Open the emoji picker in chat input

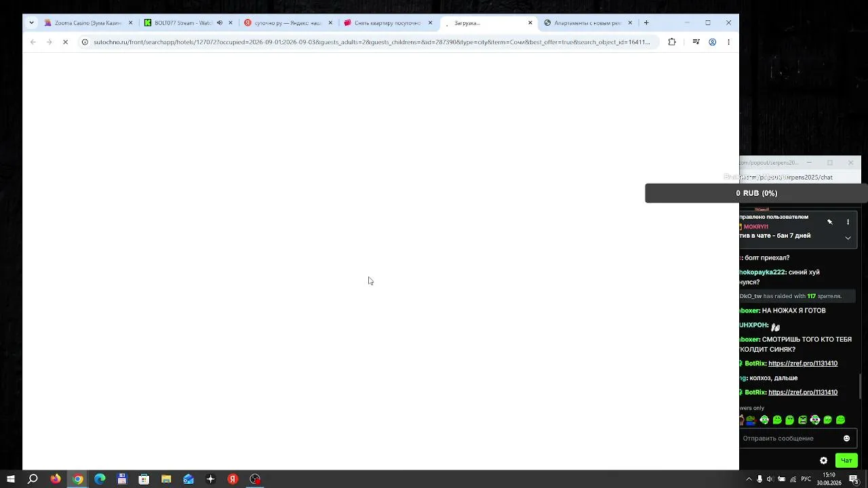point(846,439)
